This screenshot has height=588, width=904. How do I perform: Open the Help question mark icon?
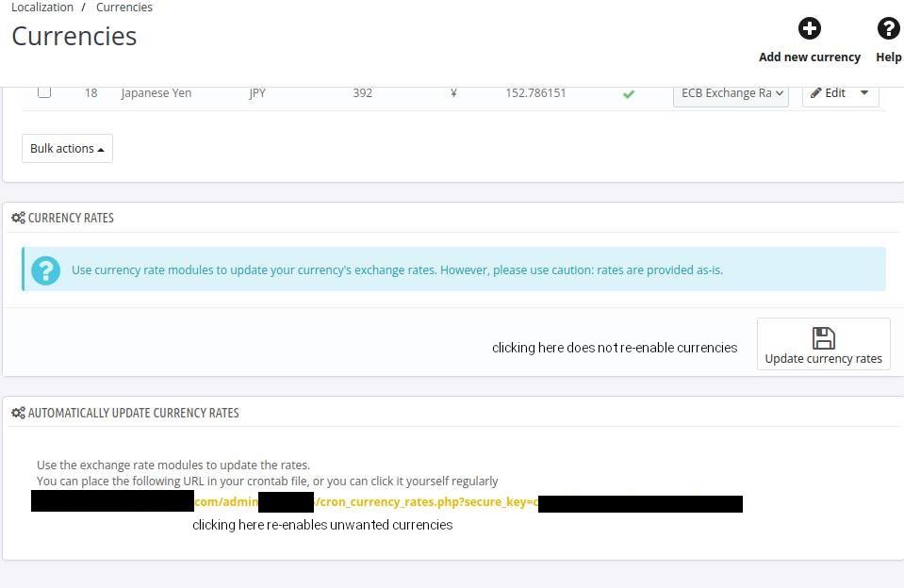click(888, 28)
